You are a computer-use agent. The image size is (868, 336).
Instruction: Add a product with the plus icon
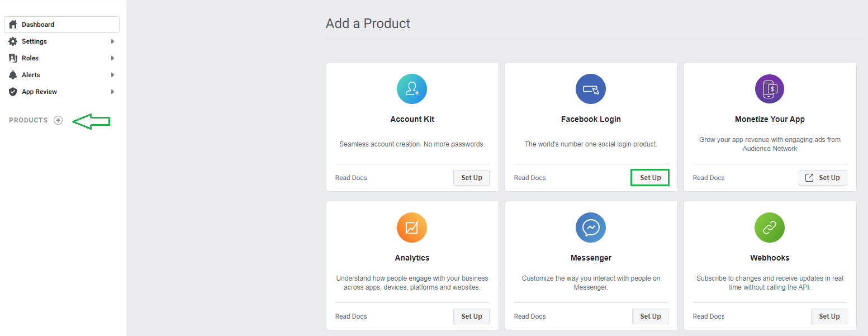[x=58, y=120]
